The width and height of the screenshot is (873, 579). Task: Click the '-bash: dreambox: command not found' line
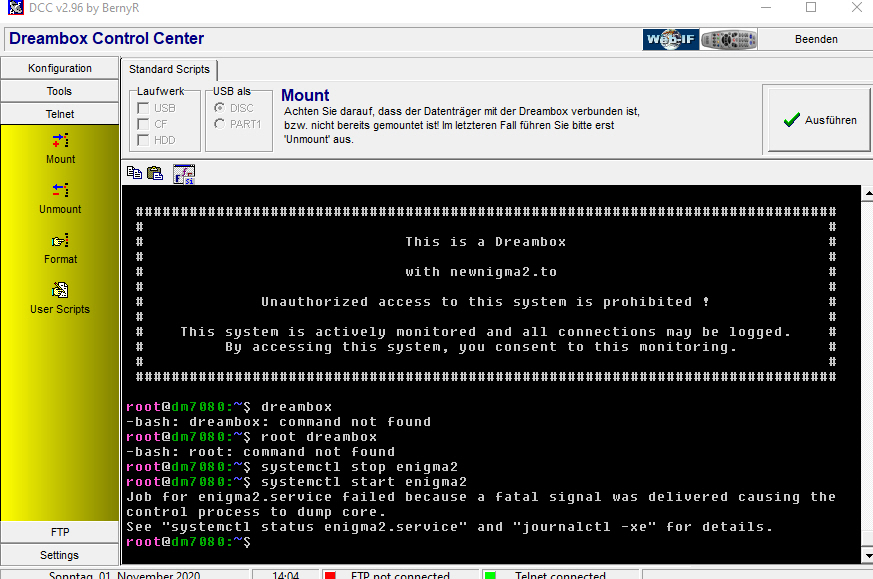(x=278, y=421)
